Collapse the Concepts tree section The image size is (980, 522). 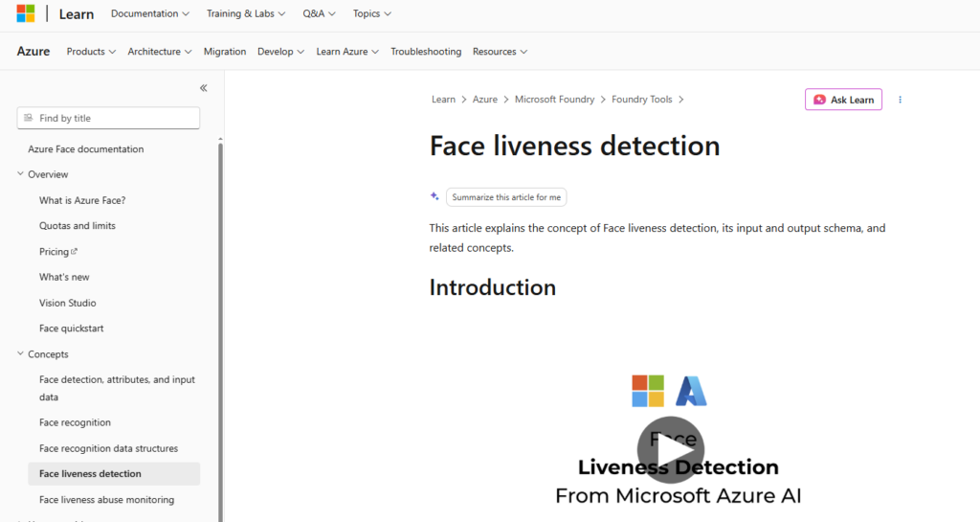(20, 353)
